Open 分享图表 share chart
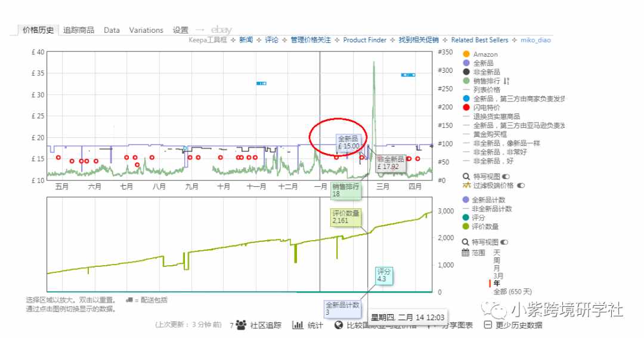 457,325
